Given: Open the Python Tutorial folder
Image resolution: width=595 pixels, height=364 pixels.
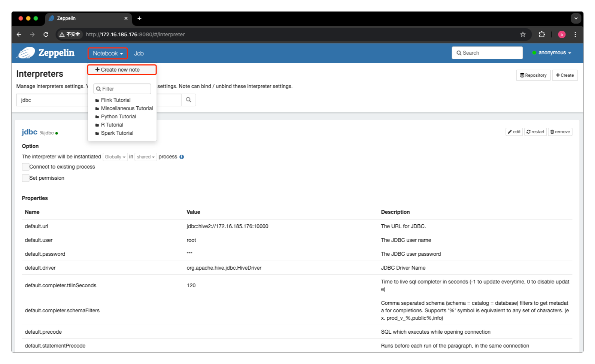Looking at the screenshot, I should [x=115, y=116].
